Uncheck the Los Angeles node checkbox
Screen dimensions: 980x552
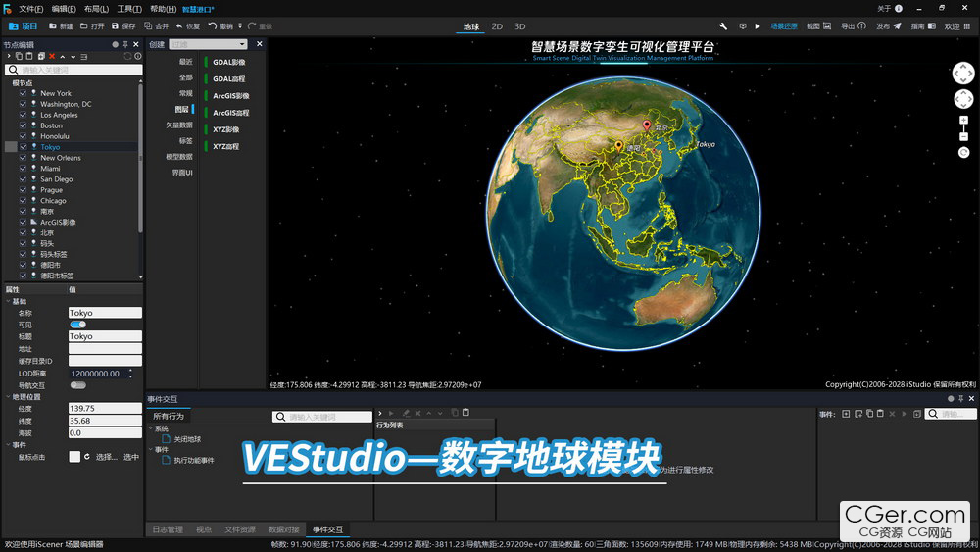click(x=24, y=115)
